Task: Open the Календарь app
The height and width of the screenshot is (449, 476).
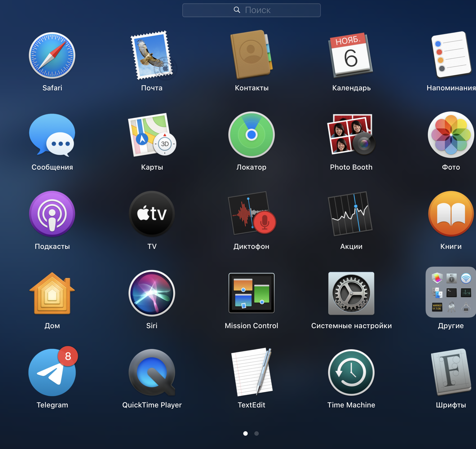Action: 351,55
